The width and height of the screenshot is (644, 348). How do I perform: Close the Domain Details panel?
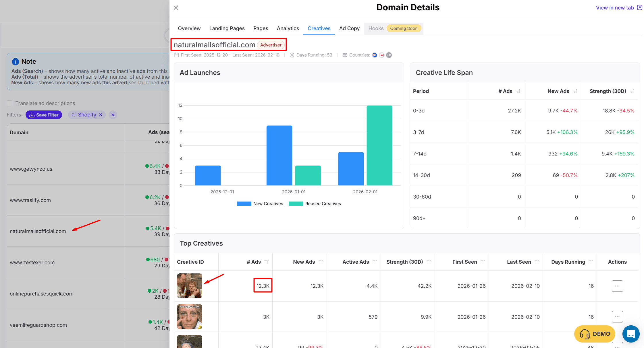pyautogui.click(x=176, y=8)
